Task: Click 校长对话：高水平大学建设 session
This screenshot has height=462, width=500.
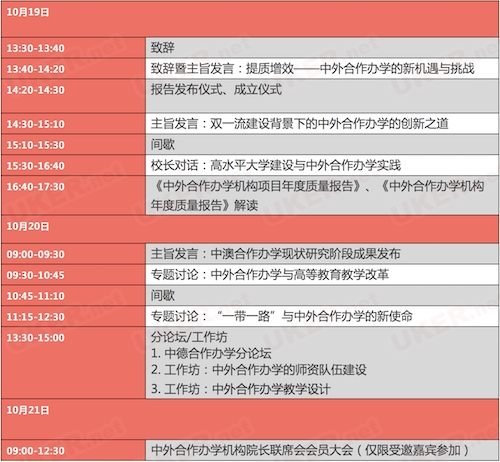Action: tap(276, 165)
